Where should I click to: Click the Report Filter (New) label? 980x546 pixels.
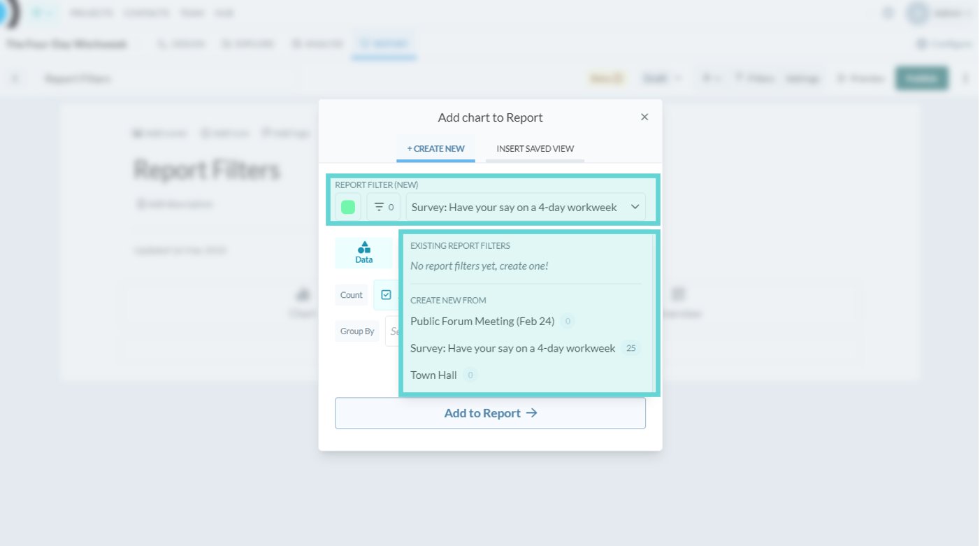pyautogui.click(x=377, y=185)
